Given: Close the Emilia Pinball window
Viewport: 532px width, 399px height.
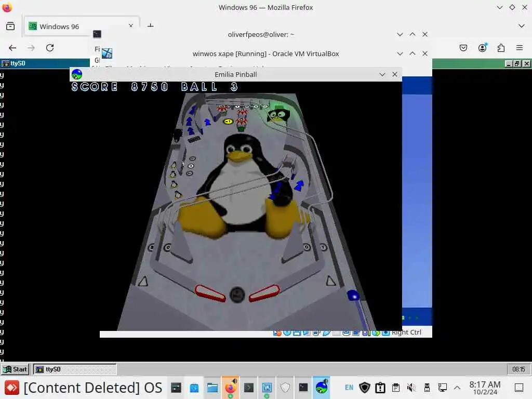Looking at the screenshot, I should 395,74.
